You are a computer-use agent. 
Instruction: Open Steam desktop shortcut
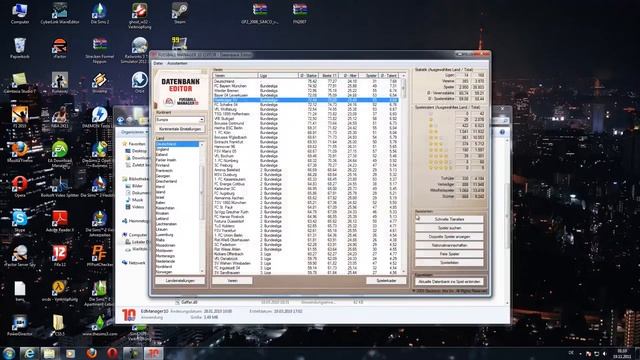point(180,13)
